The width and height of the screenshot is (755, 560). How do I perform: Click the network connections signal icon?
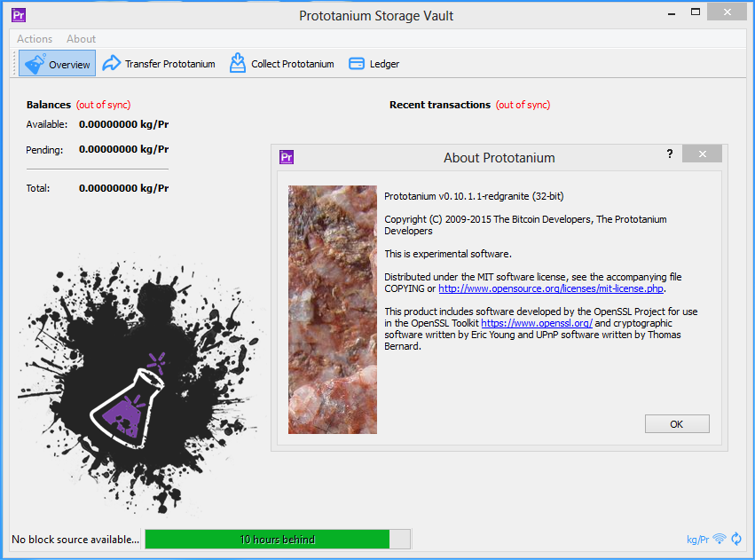click(x=720, y=539)
